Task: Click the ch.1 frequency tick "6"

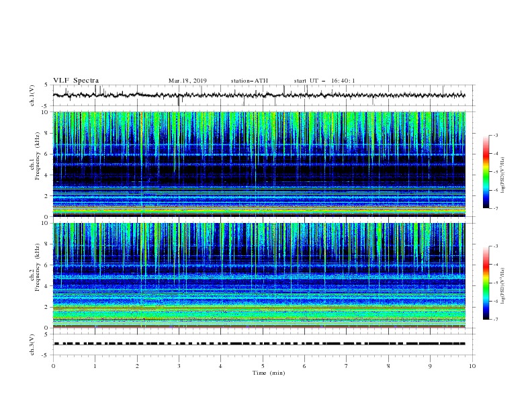Action: [48, 154]
